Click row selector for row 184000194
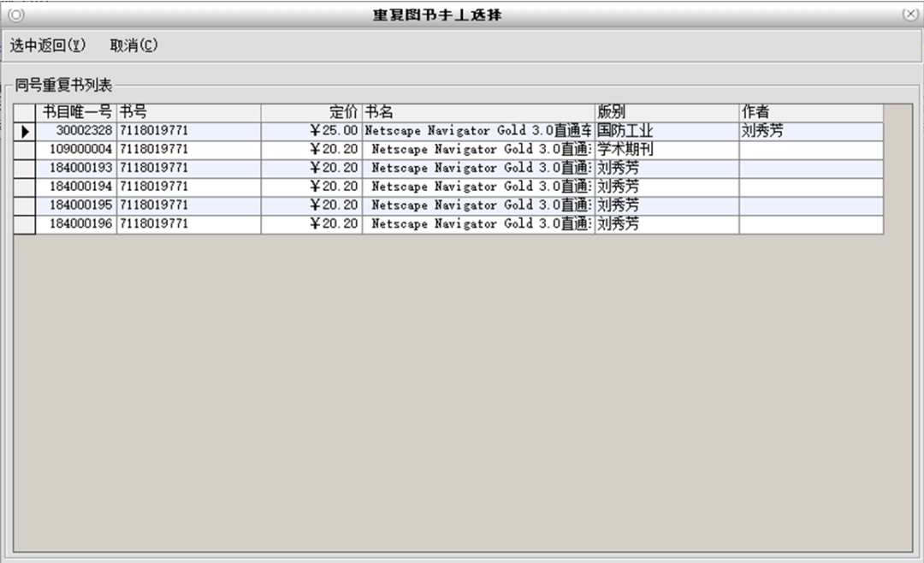Image resolution: width=924 pixels, height=563 pixels. 25,187
